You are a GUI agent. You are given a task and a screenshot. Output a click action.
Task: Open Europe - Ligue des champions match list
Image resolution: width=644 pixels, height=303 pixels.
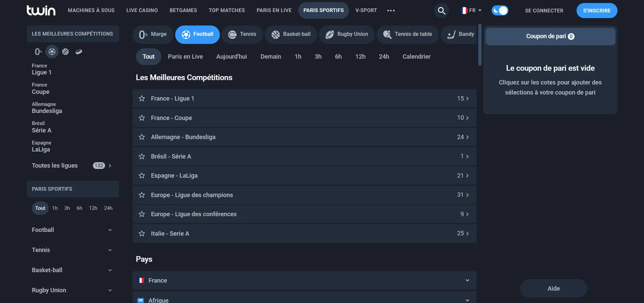click(x=304, y=195)
